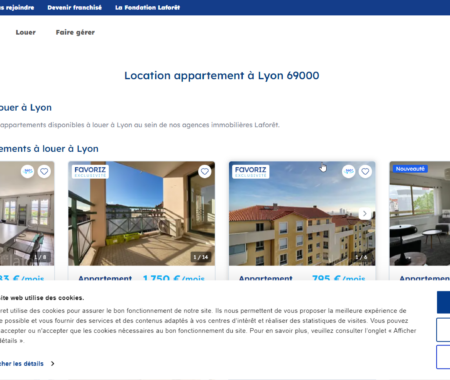Open balcony apartment photo thumbnail
Viewport: 450px width, 380px height.
tap(142, 213)
